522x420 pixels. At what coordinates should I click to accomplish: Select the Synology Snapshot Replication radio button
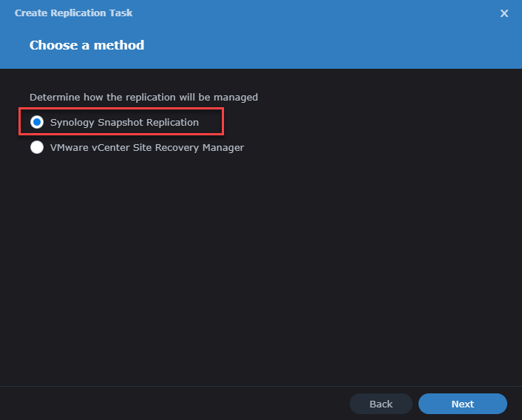click(x=36, y=122)
